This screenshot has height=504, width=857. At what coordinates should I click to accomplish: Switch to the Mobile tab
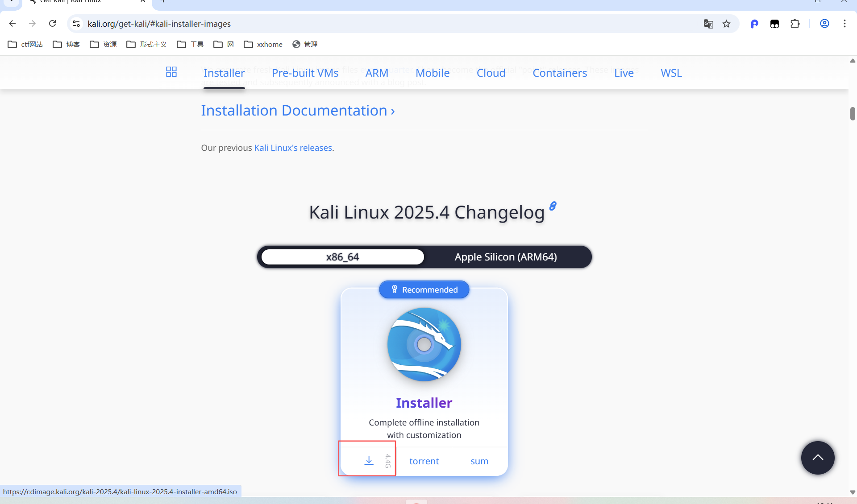coord(433,73)
